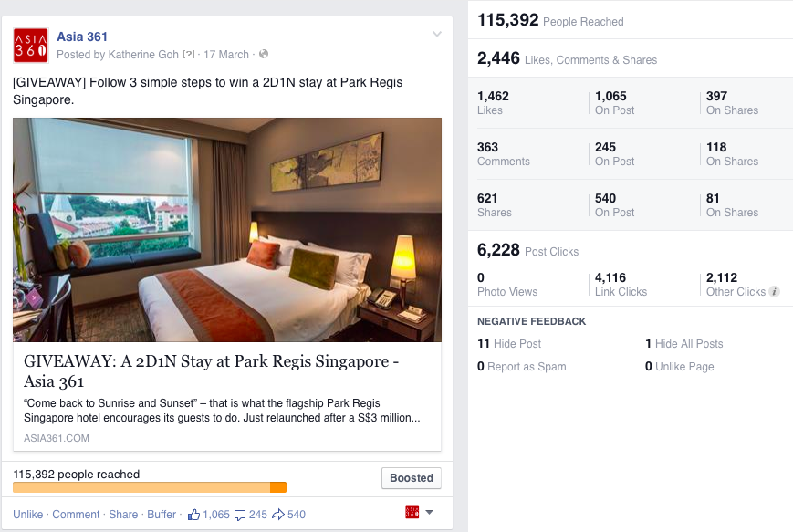Click the thumbs-up likes count 1,065
The image size is (793, 532).
(209, 515)
